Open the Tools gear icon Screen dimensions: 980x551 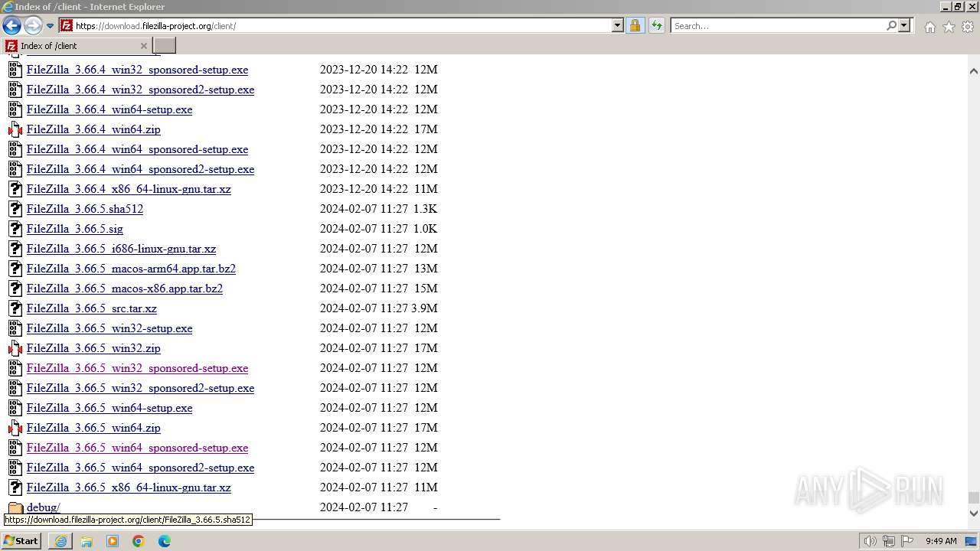[968, 27]
